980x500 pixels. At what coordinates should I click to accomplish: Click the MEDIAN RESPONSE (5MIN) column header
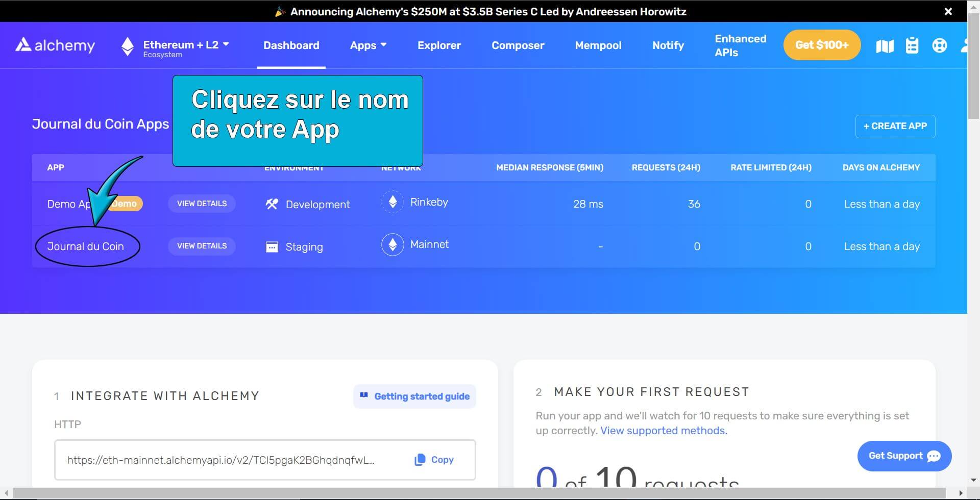click(x=550, y=167)
